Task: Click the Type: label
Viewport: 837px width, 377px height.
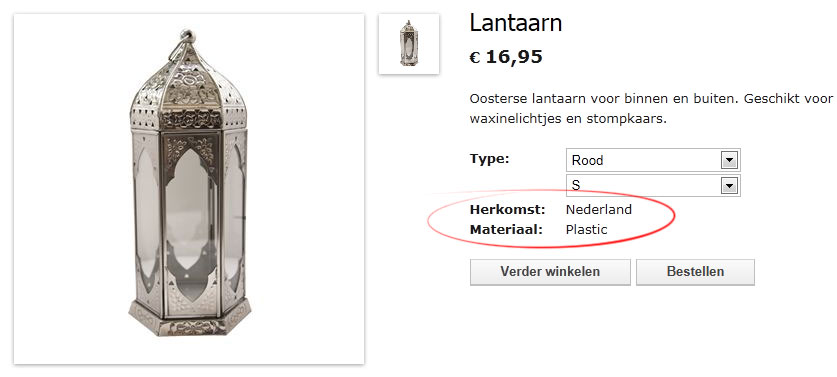Action: (490, 159)
